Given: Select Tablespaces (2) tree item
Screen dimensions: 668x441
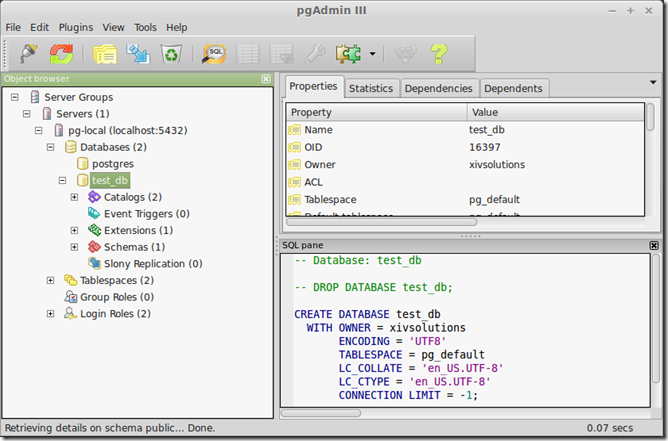Looking at the screenshot, I should (117, 280).
